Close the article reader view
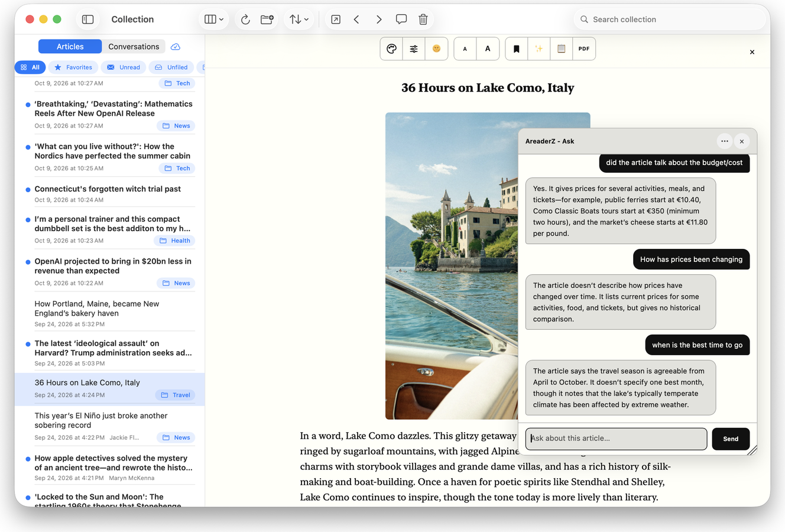The height and width of the screenshot is (532, 785). [x=752, y=52]
